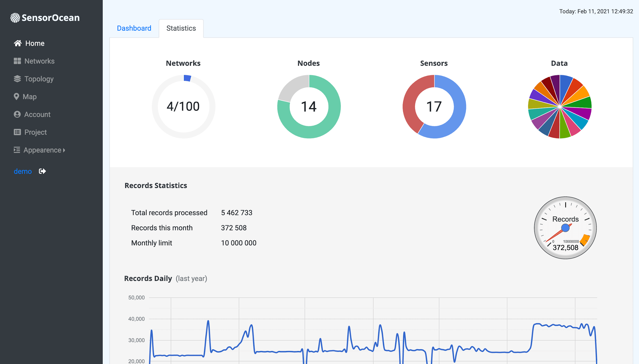The height and width of the screenshot is (364, 639).
Task: Select the Statistics tab
Action: tap(181, 28)
